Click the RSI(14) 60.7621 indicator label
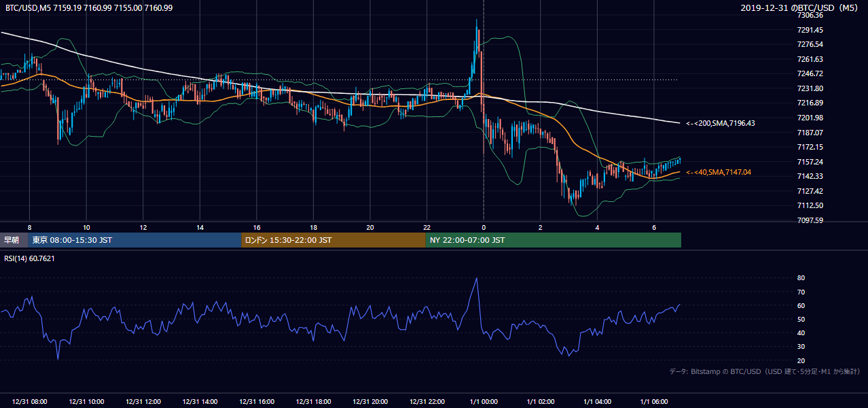 [x=30, y=258]
